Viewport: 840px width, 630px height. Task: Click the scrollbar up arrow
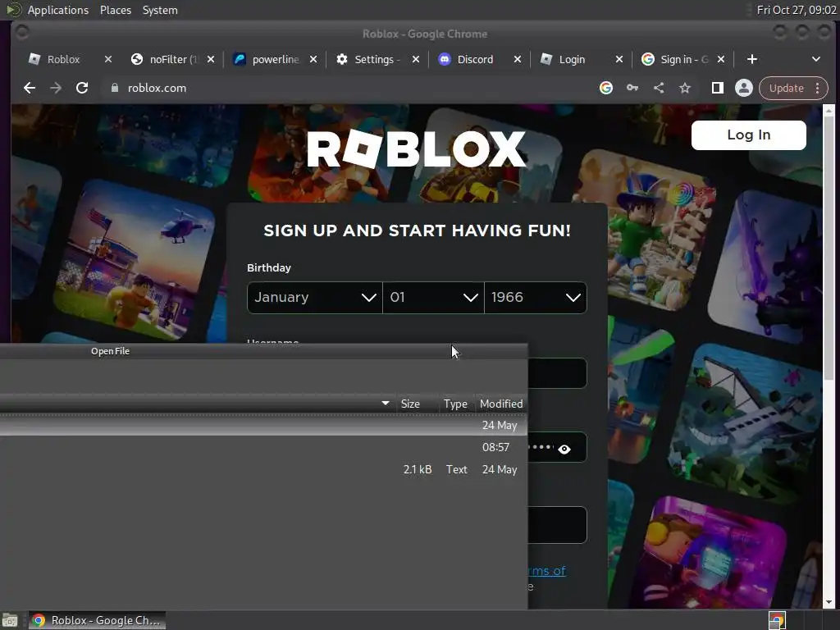(x=829, y=111)
